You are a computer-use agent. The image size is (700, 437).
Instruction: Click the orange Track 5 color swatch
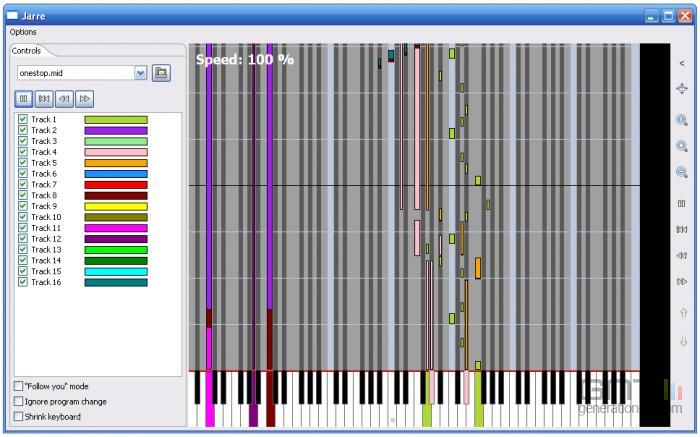click(115, 163)
